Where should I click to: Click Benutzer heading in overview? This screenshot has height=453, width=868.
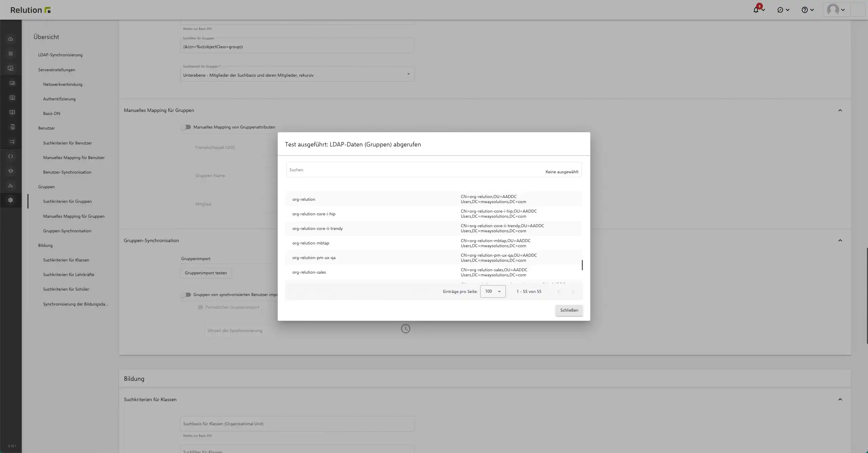pos(46,128)
